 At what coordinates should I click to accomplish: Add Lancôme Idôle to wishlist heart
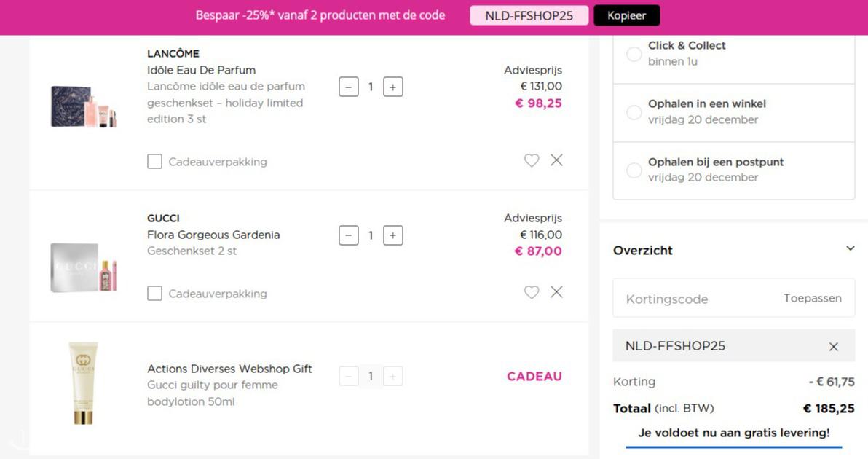click(x=532, y=160)
